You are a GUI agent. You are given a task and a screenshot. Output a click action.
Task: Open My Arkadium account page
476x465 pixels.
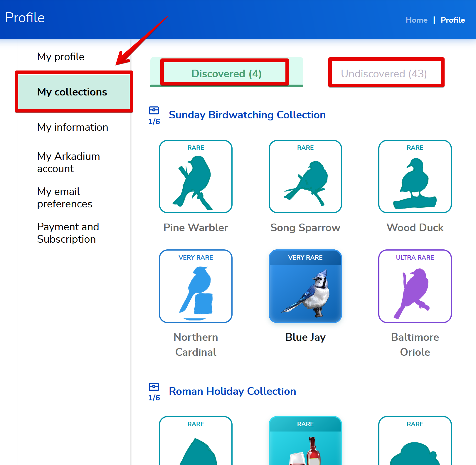[x=68, y=162]
